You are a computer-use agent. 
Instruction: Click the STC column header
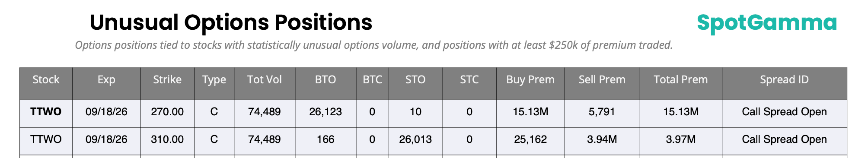(469, 80)
